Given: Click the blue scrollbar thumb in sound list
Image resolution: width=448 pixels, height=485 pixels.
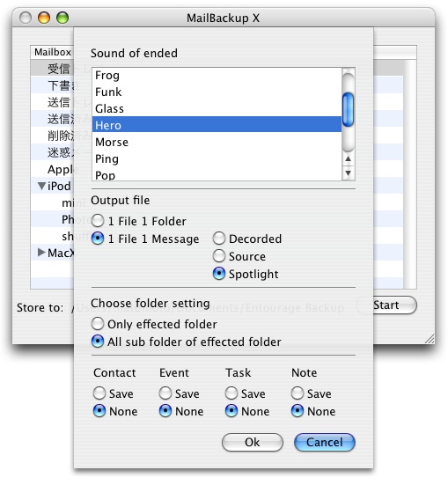Looking at the screenshot, I should click(x=348, y=109).
